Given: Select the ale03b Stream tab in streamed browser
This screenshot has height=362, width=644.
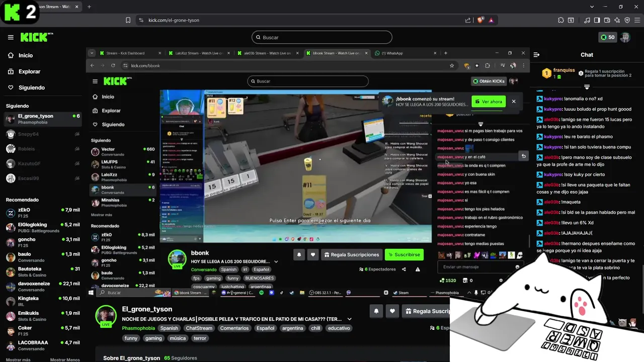Looking at the screenshot, I should 267,53.
